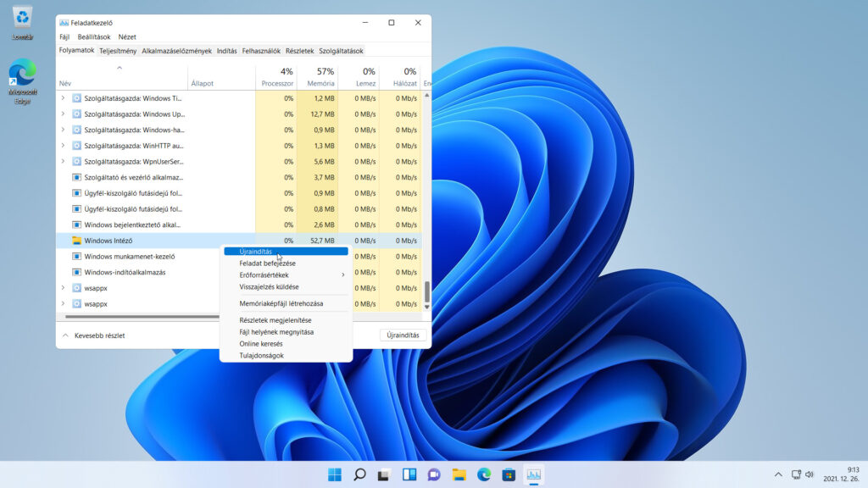Sort by Processzor column header
Viewport: 868px width, 488px height.
point(276,77)
